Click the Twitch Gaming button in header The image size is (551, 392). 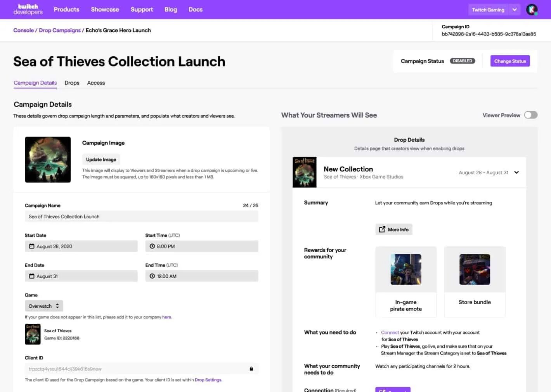488,10
